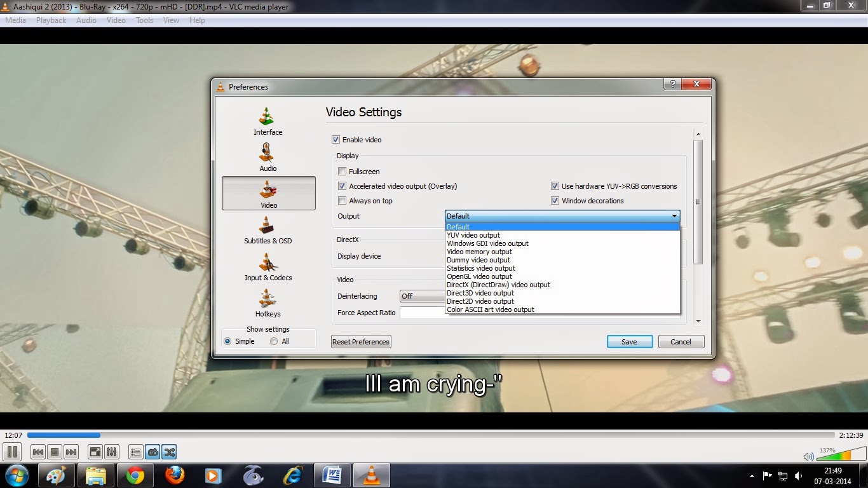Choose Direct3D video output option
Image resolution: width=868 pixels, height=488 pixels.
[x=562, y=293]
